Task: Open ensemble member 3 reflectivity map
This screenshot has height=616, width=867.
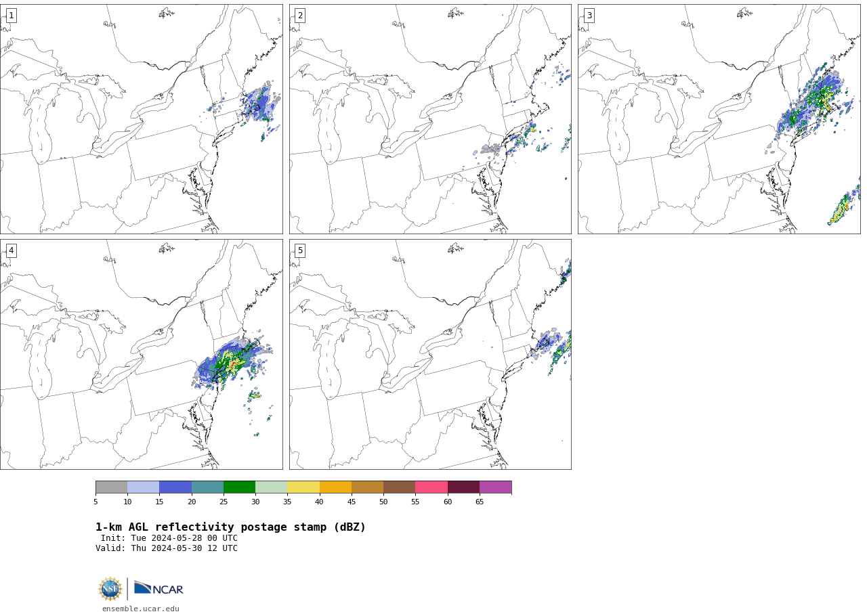Action: click(719, 119)
